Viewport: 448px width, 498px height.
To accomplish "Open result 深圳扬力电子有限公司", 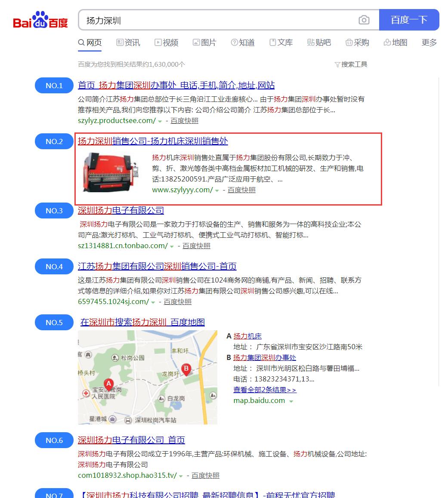I will pos(121,210).
